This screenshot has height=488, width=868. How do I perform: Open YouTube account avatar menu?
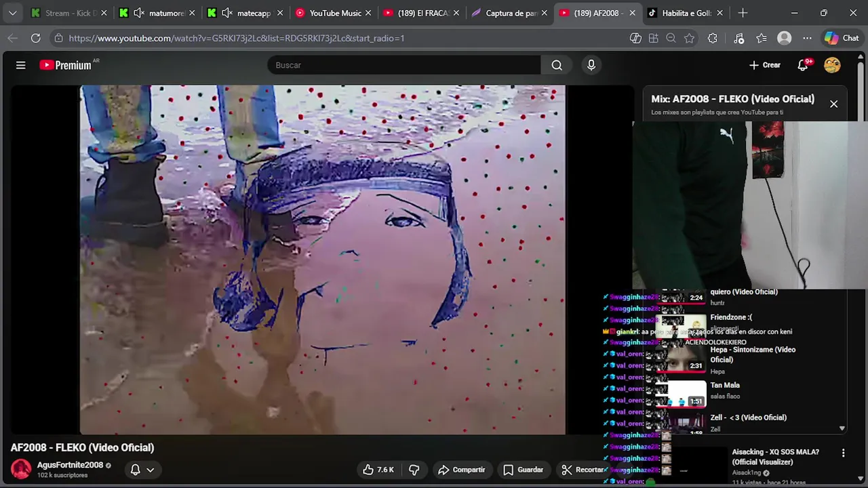832,65
